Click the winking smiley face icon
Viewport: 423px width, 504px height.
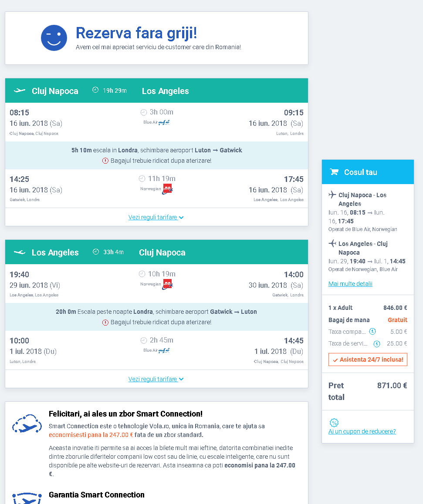tap(54, 38)
